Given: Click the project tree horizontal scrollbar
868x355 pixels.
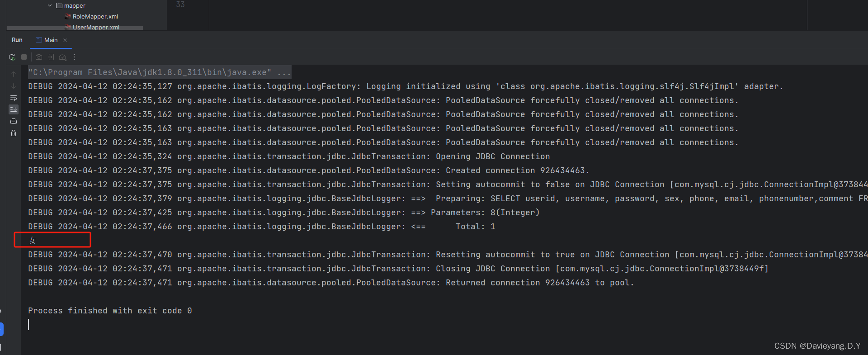Looking at the screenshot, I should coord(75,28).
